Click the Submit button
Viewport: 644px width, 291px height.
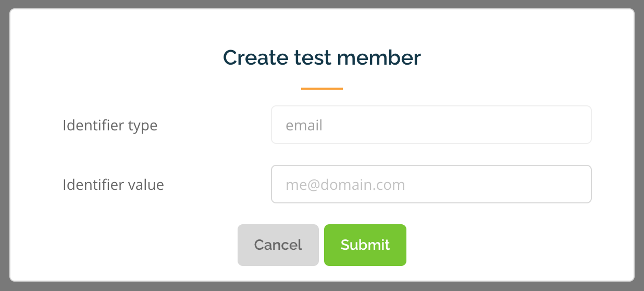(x=365, y=245)
